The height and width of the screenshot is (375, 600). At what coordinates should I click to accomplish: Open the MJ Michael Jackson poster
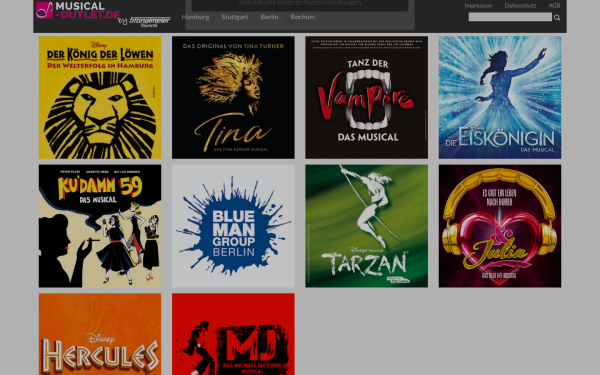coord(233,334)
